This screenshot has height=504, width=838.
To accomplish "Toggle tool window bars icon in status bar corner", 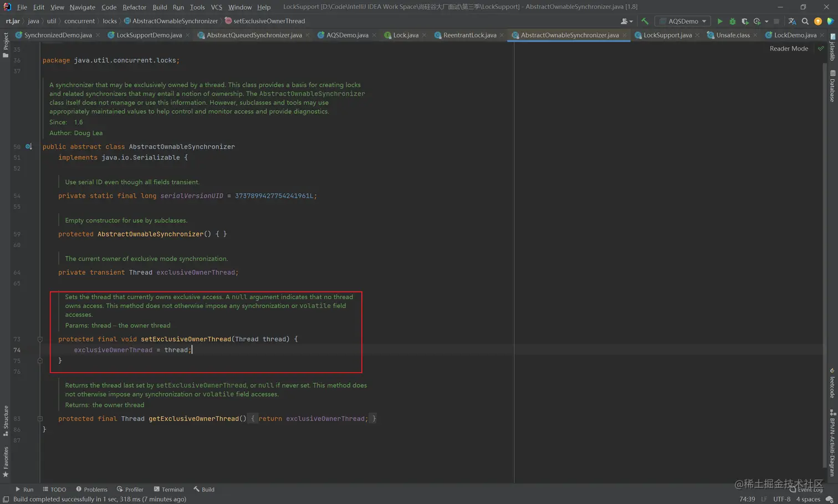I will tap(6, 499).
